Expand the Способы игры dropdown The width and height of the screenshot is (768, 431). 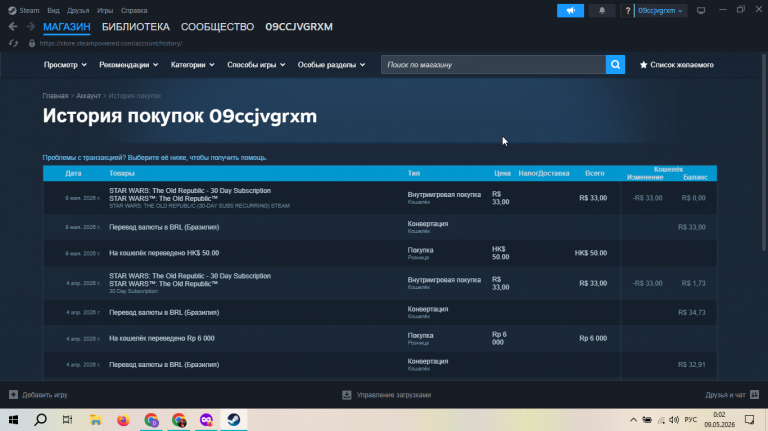point(256,65)
